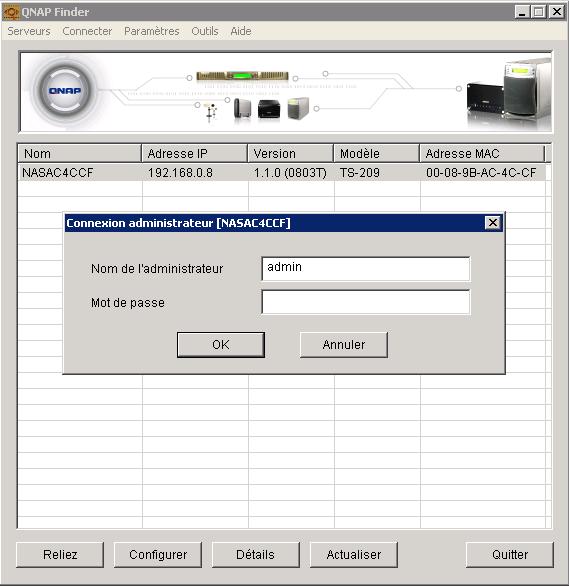Screen dimensions: 569x586
Task: Open the Connecter menu
Action: 87,31
